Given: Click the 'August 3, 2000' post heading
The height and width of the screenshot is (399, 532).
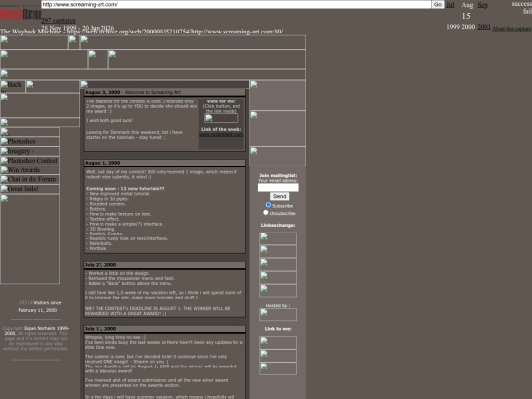Looking at the screenshot, I should 102,92.
